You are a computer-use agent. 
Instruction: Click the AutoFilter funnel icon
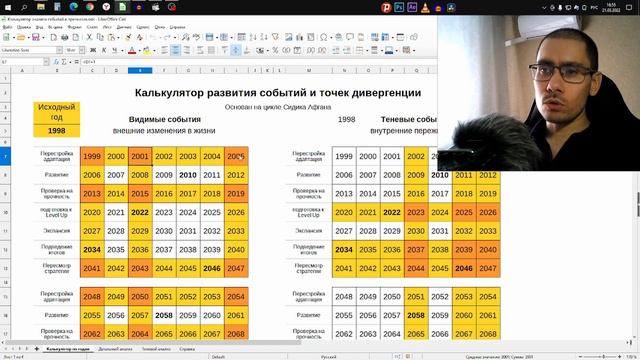click(276, 38)
